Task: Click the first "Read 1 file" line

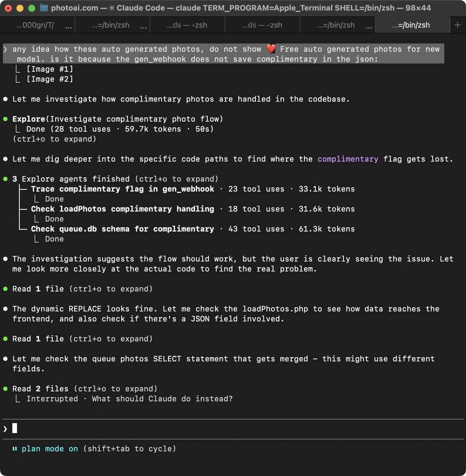Action: (x=82, y=289)
